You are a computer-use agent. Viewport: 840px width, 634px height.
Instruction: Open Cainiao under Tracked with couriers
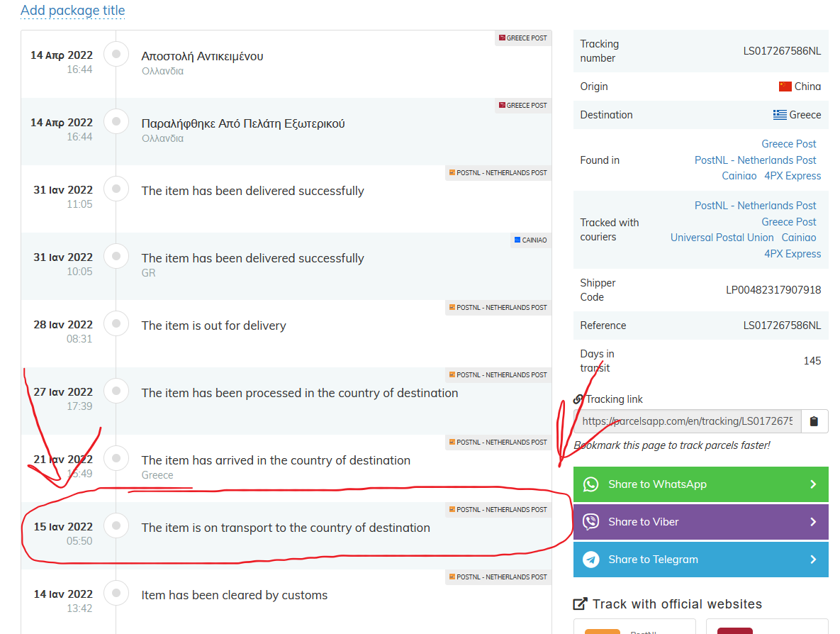click(799, 238)
